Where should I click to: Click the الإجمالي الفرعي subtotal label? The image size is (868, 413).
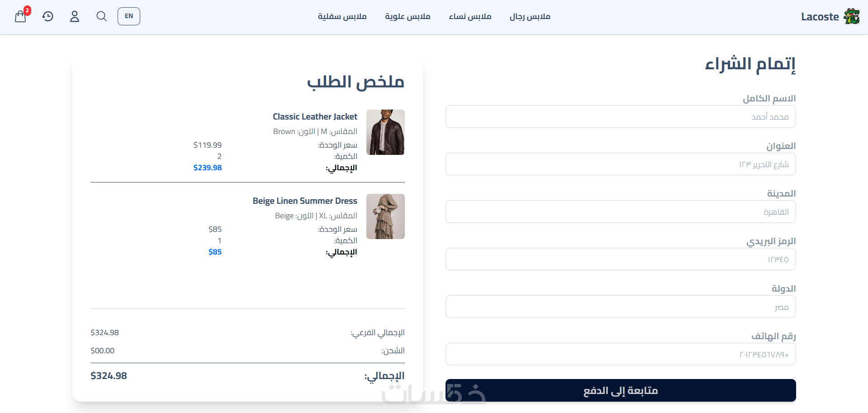(377, 333)
